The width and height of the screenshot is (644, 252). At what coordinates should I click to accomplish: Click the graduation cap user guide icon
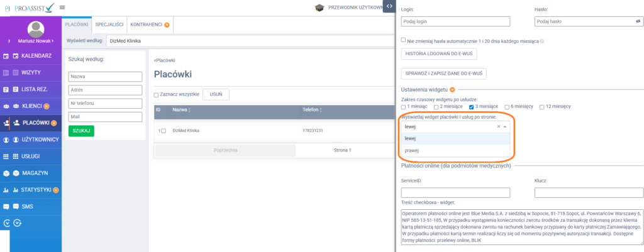click(x=319, y=8)
